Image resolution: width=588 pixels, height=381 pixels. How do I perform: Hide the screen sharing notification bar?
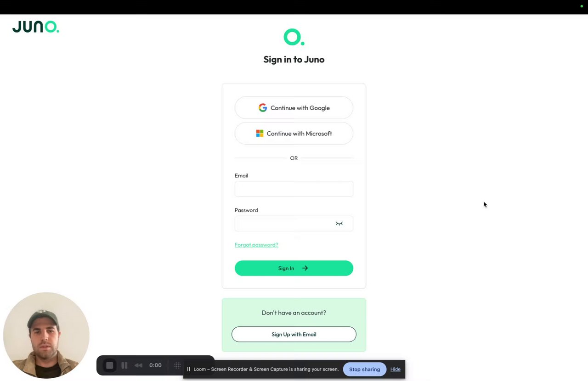(x=396, y=369)
